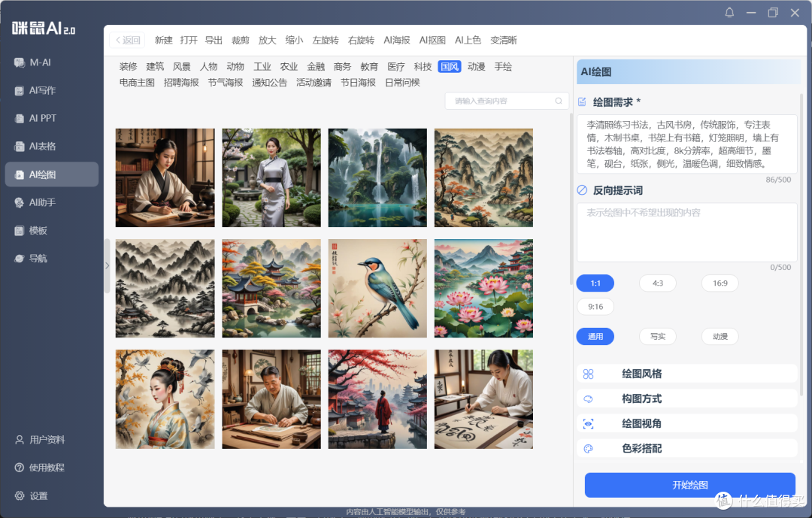812x518 pixels.
Task: Click the search magnifier icon
Action: tap(558, 101)
